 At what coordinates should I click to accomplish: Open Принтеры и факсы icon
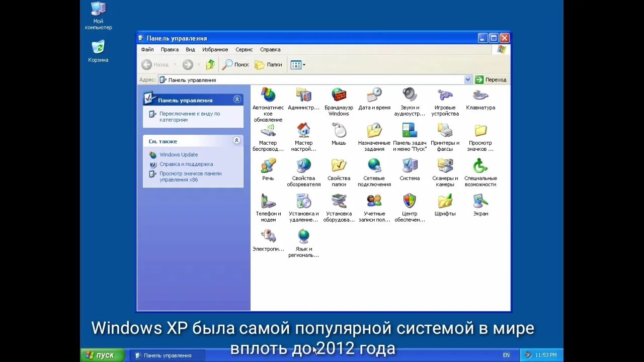(x=445, y=130)
